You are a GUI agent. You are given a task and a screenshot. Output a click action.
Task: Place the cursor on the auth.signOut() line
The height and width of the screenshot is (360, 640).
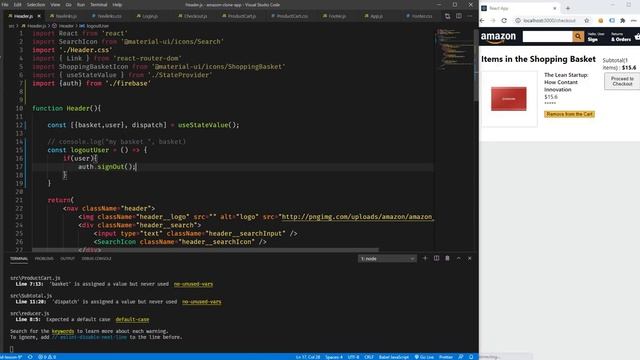[107, 167]
